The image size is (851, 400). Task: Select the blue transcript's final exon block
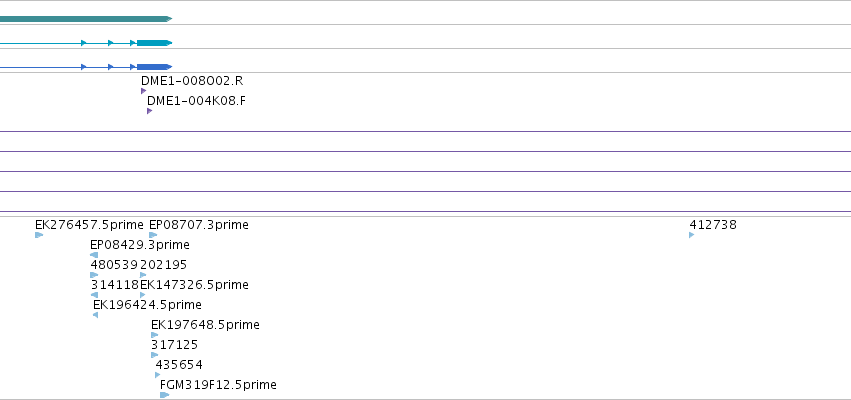pyautogui.click(x=154, y=67)
